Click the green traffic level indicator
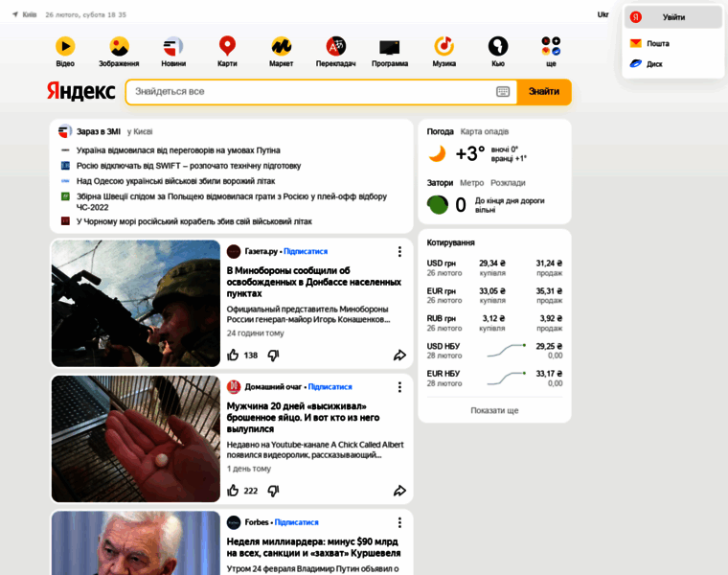 coord(438,204)
